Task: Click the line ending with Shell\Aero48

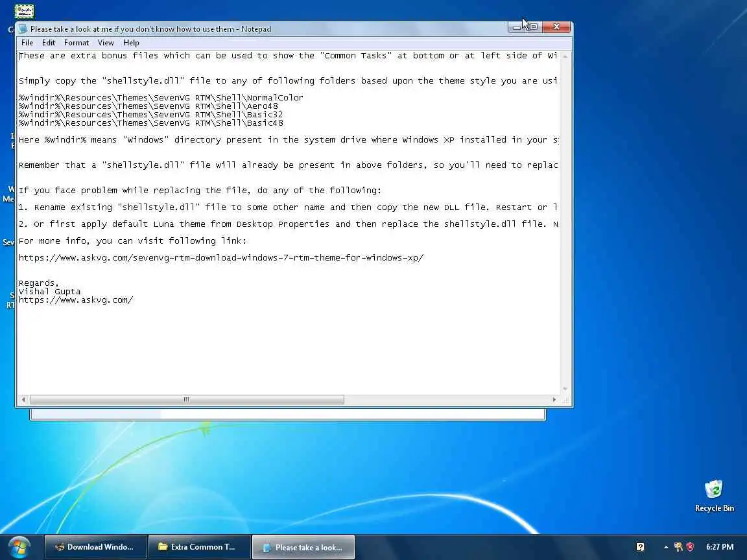Action: (x=148, y=106)
